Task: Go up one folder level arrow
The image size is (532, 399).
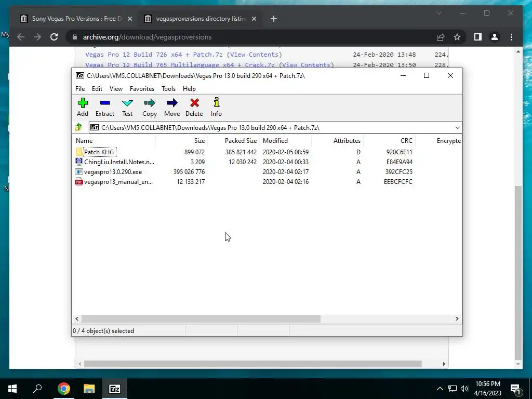Action: (x=78, y=128)
